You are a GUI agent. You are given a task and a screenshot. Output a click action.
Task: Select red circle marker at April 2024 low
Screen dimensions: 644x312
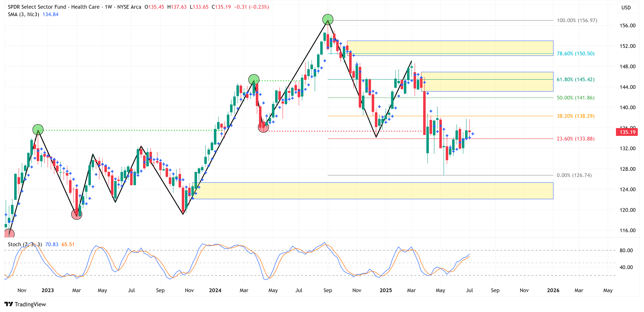click(263, 127)
